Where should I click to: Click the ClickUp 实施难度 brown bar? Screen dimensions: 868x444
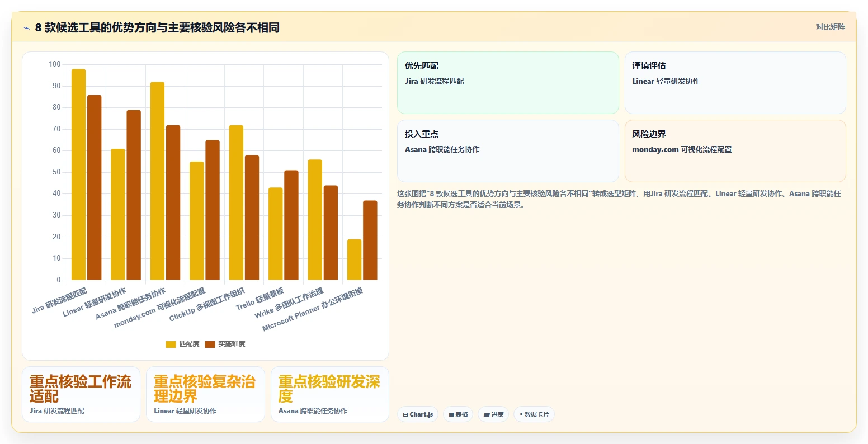pyautogui.click(x=252, y=218)
